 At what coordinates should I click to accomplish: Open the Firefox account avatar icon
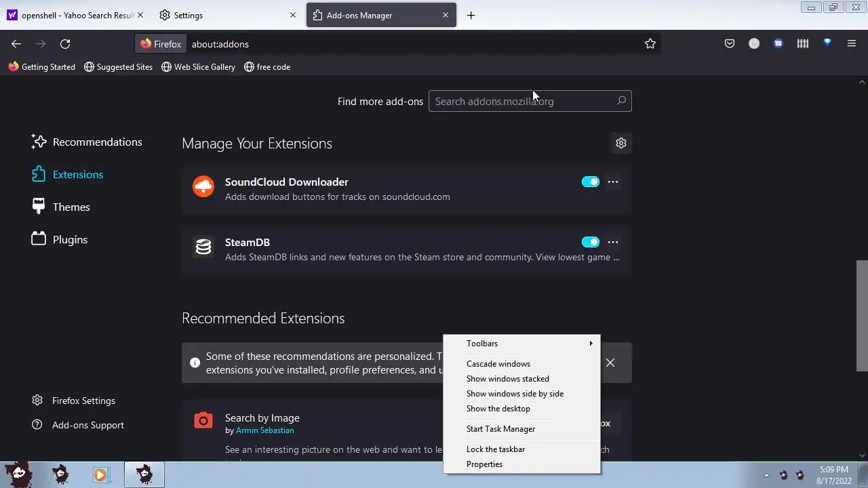pos(754,43)
